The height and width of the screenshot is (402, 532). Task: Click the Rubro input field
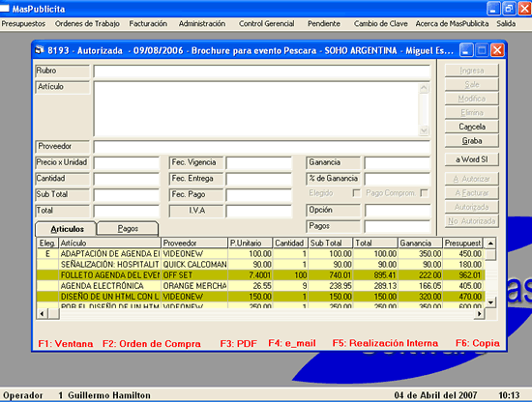261,72
